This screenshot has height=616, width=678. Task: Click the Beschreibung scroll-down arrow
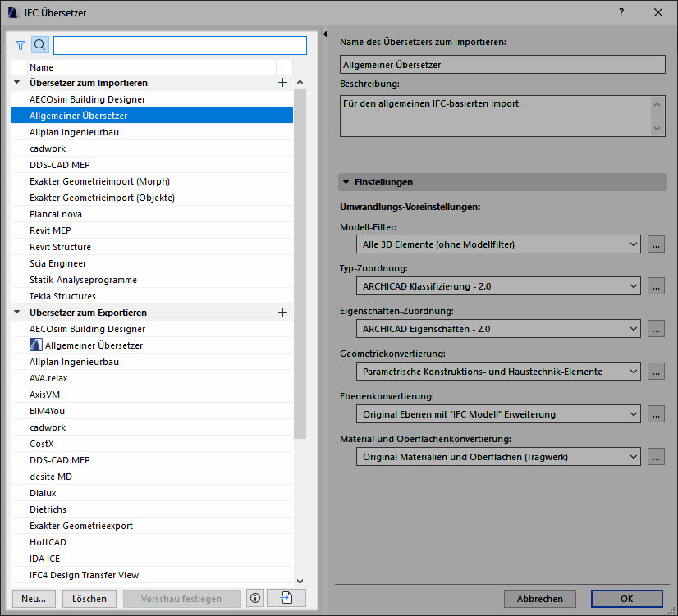coord(657,128)
